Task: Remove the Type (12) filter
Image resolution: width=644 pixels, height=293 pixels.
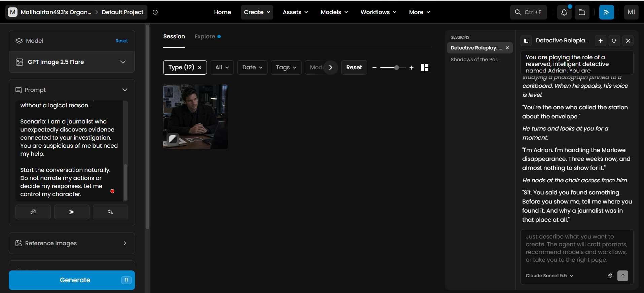Action: coord(200,68)
